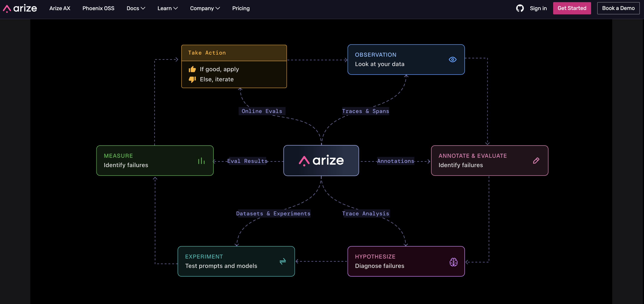Screen dimensions: 644x304
Task: Click the Online Evals label
Action: click(262, 111)
